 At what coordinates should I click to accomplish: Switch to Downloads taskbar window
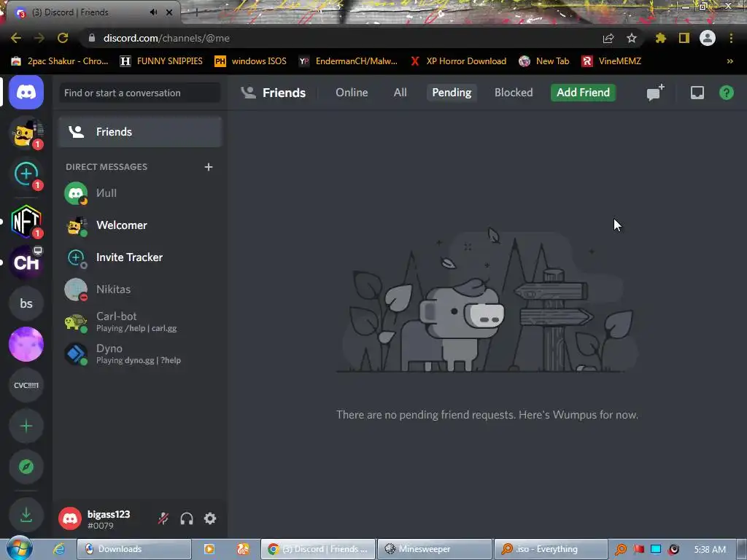coord(134,549)
